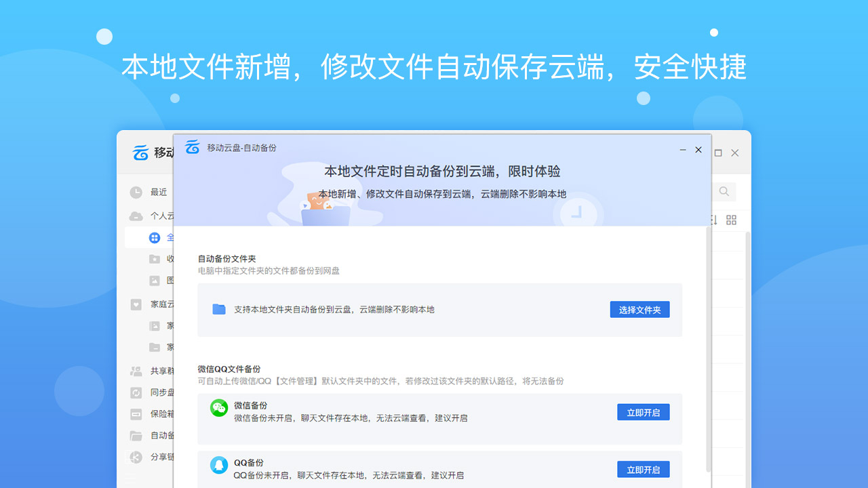Screen dimensions: 868x488
Task: Click the 个人云 cloud icon in sidebar
Action: pyautogui.click(x=136, y=216)
